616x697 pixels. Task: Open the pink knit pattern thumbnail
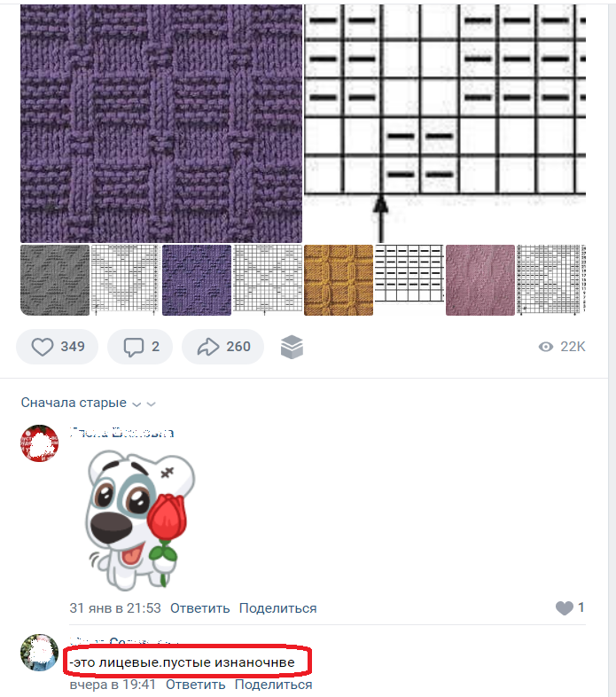[480, 280]
